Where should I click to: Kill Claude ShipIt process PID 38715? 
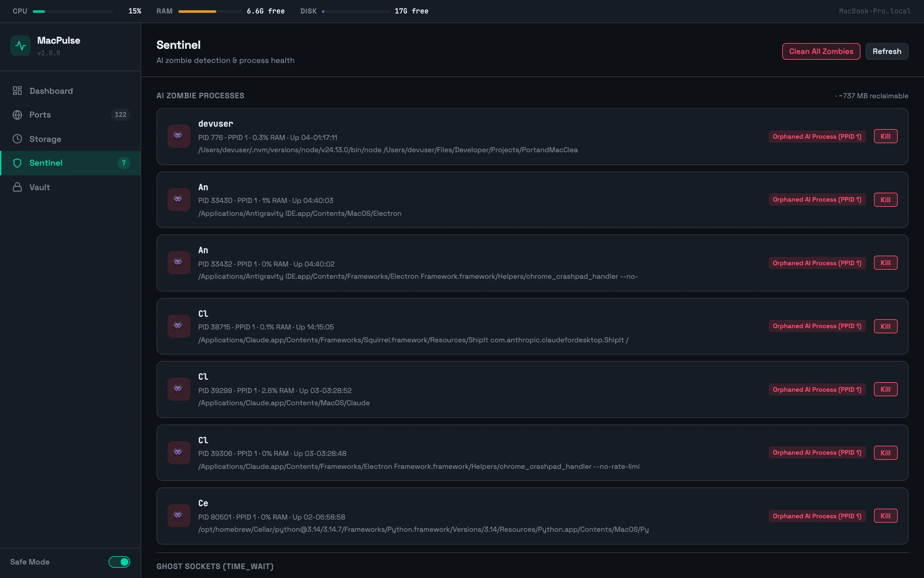tap(886, 326)
